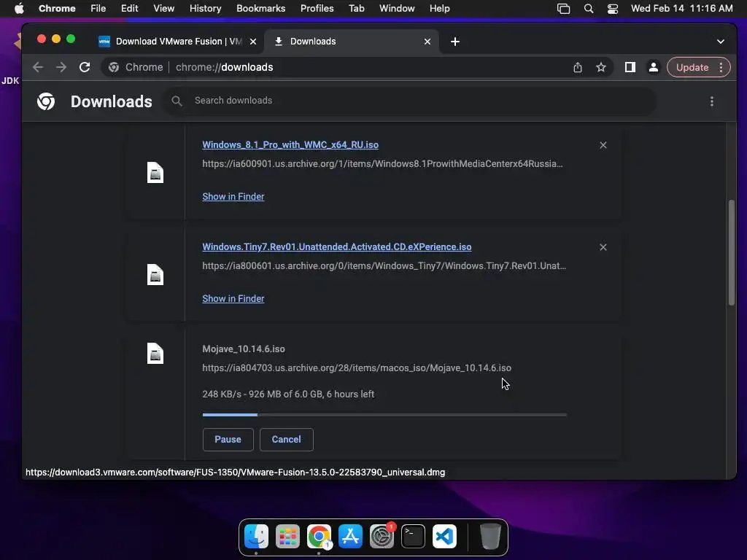Click the Mojave download progress bar
Viewport: 747px width, 560px height.
click(x=384, y=415)
